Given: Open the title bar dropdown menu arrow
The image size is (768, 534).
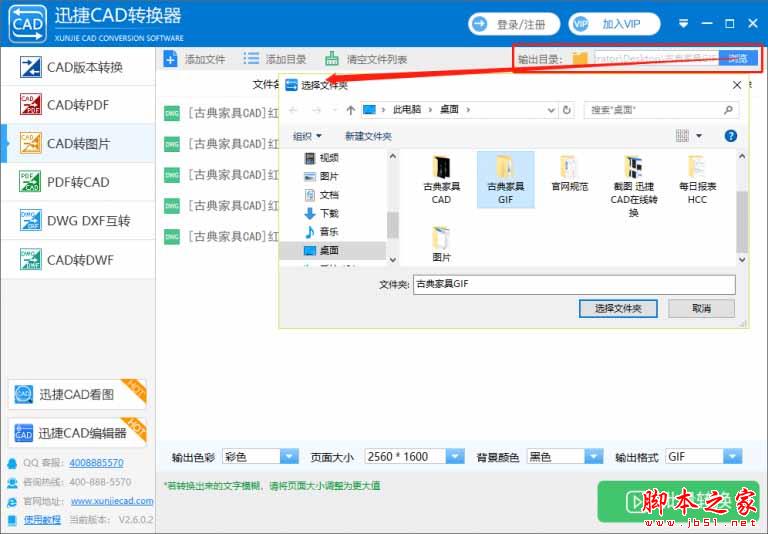Looking at the screenshot, I should (x=684, y=24).
